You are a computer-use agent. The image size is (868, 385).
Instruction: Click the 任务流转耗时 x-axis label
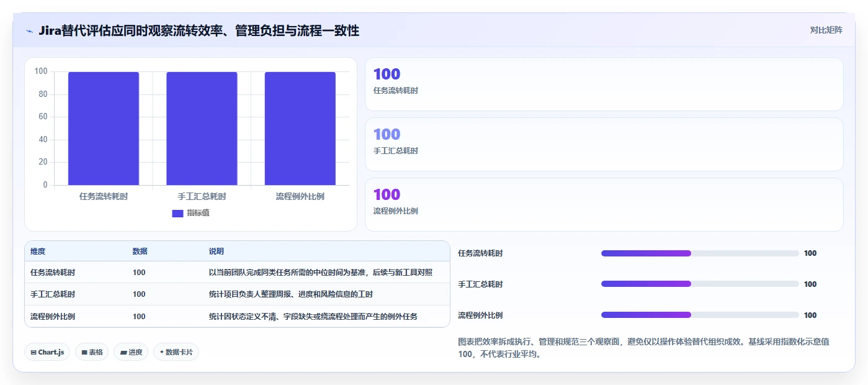pyautogui.click(x=104, y=196)
